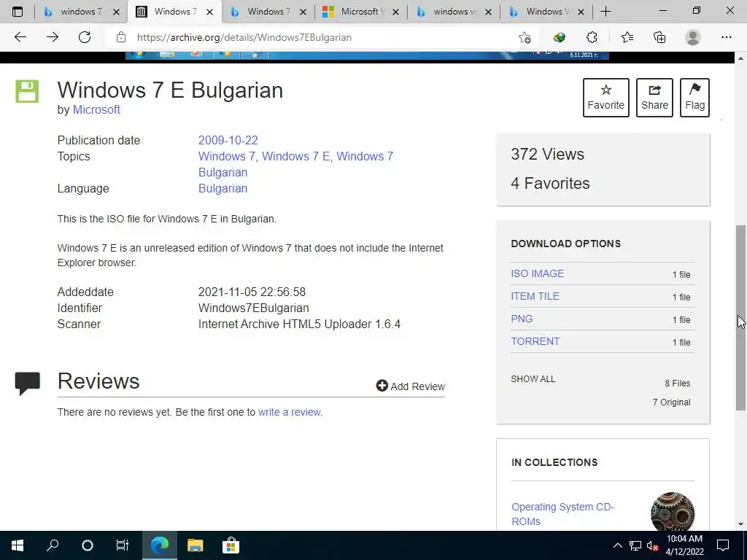Click the page vertical scrollbar thumb
747x560 pixels.
(x=741, y=318)
